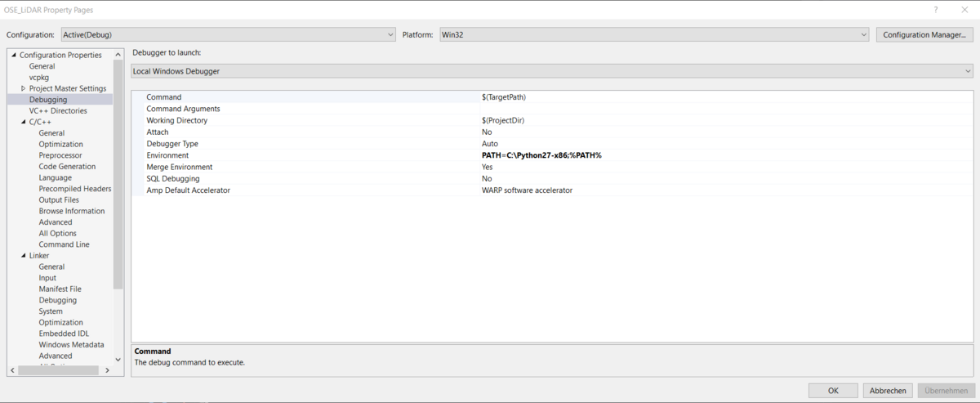The height and width of the screenshot is (403, 980).
Task: Collapse the Configuration Properties tree node
Action: coord(14,56)
